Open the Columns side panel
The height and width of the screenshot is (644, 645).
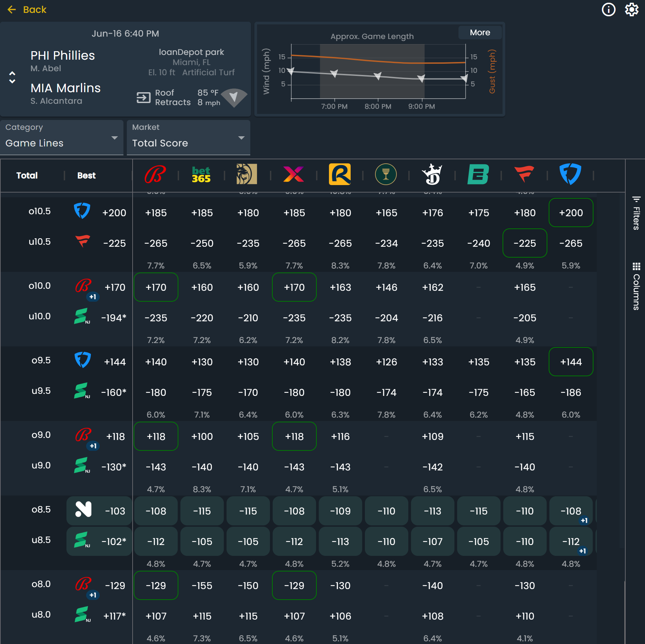point(636,286)
